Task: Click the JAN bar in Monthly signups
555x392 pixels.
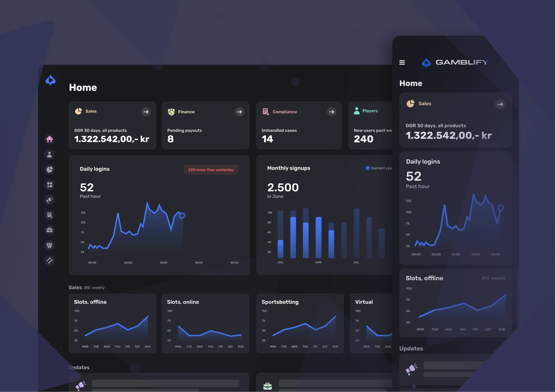Action: (280, 234)
